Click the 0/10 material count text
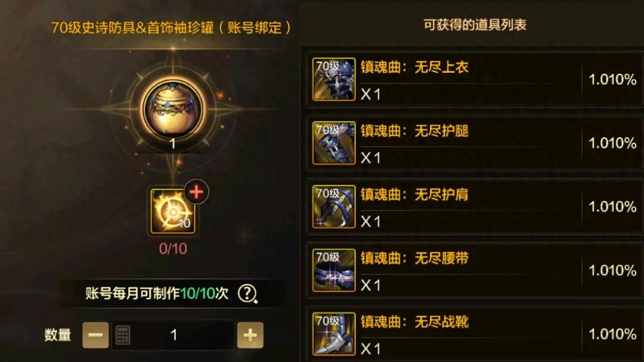Image resolution: width=644 pixels, height=362 pixels. click(x=173, y=249)
